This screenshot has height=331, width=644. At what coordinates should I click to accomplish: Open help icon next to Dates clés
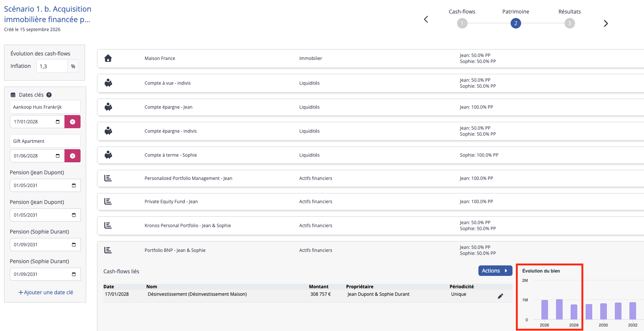pyautogui.click(x=49, y=95)
